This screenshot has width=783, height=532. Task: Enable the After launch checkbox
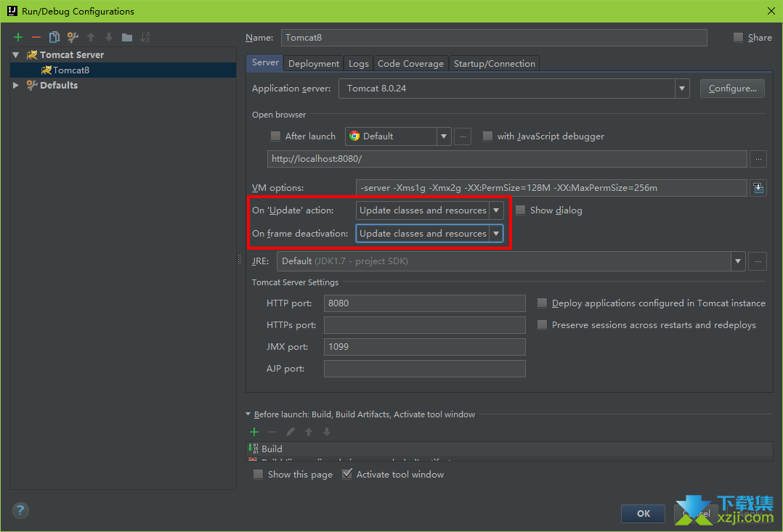(x=275, y=136)
